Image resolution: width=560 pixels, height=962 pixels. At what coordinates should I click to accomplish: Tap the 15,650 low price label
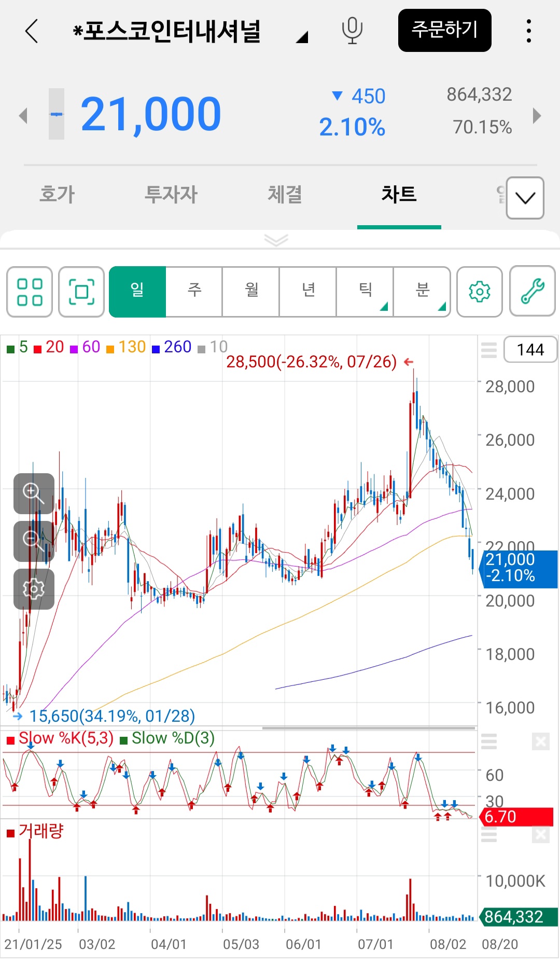coord(112,716)
